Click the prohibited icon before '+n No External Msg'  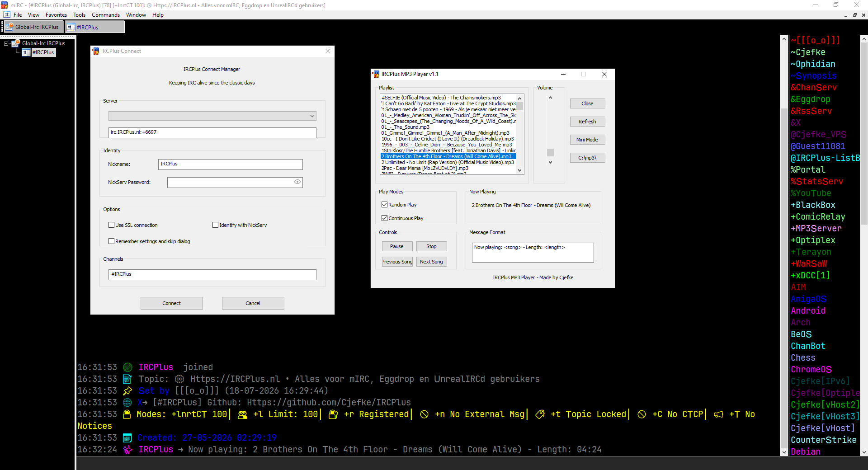[425, 414]
